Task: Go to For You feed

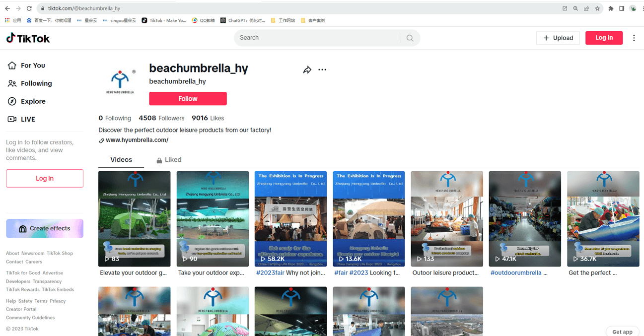Action: (33, 66)
